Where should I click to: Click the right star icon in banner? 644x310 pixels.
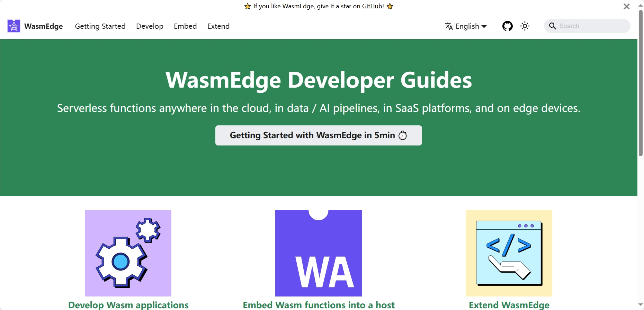[x=390, y=6]
